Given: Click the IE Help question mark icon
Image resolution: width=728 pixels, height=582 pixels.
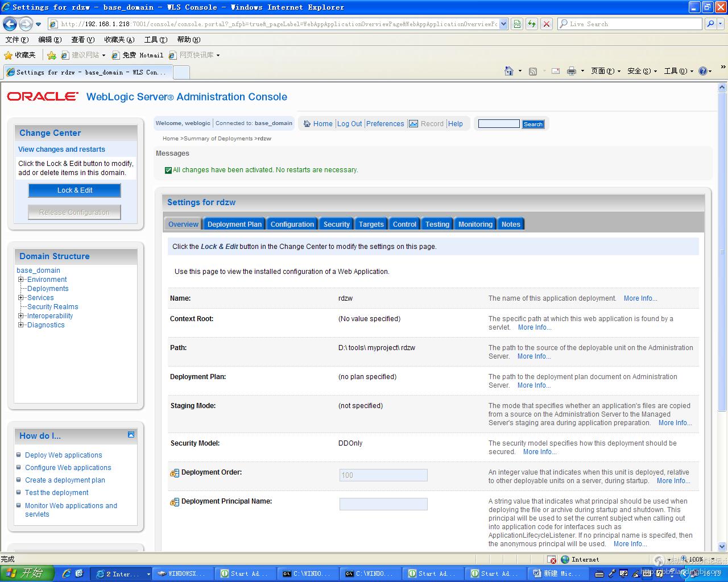Looking at the screenshot, I should tap(702, 71).
